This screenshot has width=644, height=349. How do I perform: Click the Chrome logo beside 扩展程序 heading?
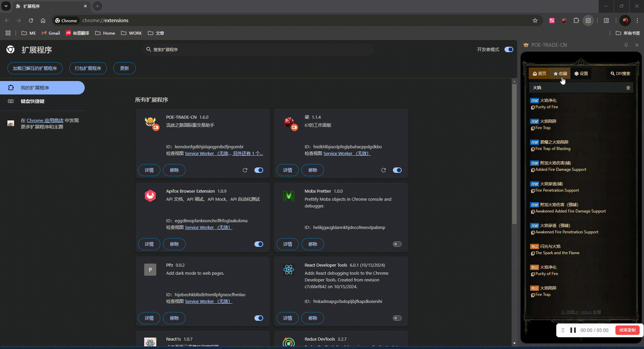[10, 50]
